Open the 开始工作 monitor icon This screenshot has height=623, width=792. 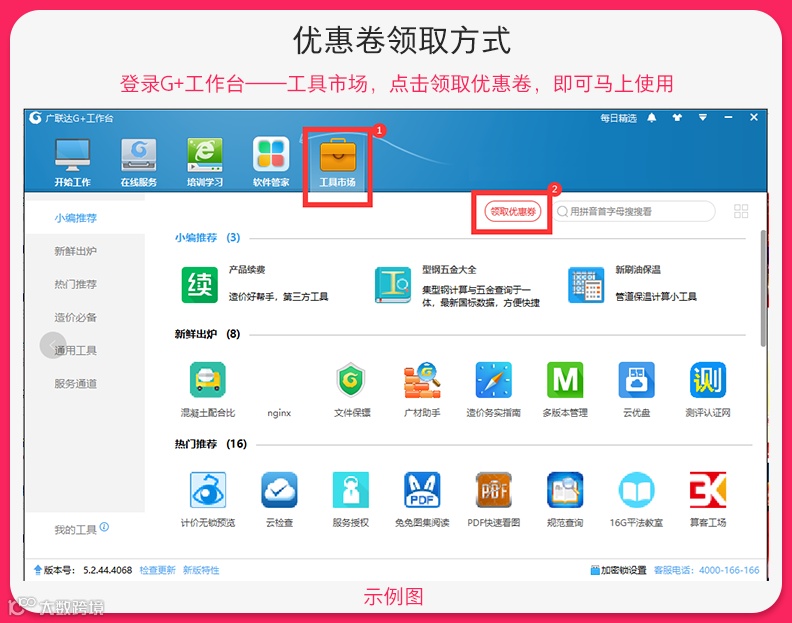click(73, 155)
